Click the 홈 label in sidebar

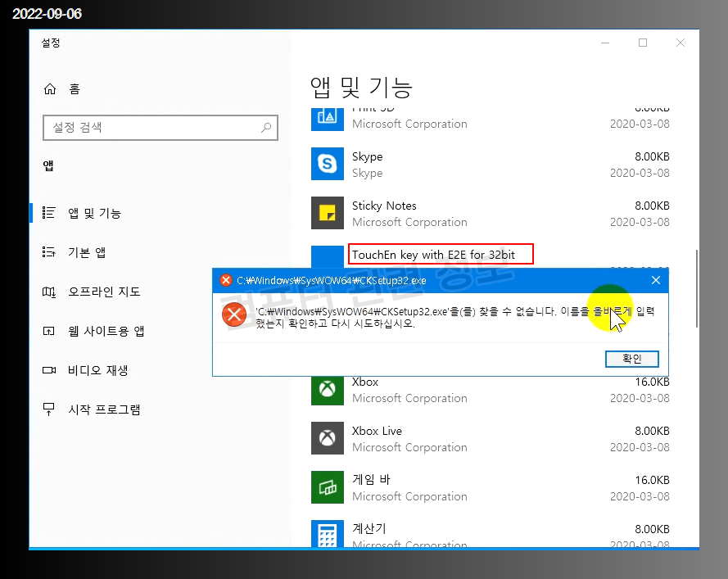point(75,88)
